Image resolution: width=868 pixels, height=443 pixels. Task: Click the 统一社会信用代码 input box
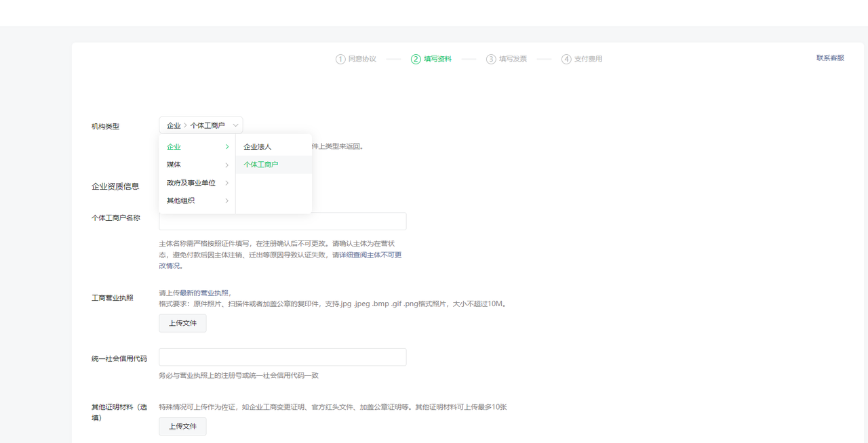pyautogui.click(x=282, y=357)
